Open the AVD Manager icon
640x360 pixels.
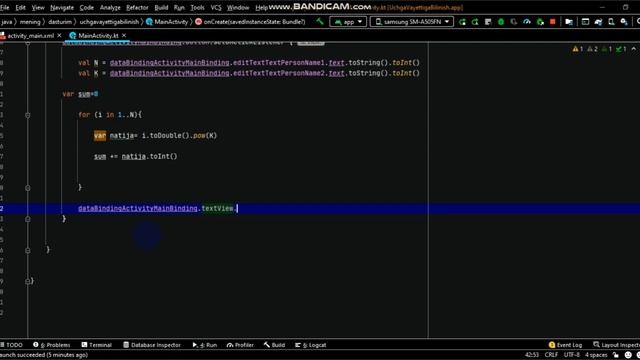click(x=611, y=22)
